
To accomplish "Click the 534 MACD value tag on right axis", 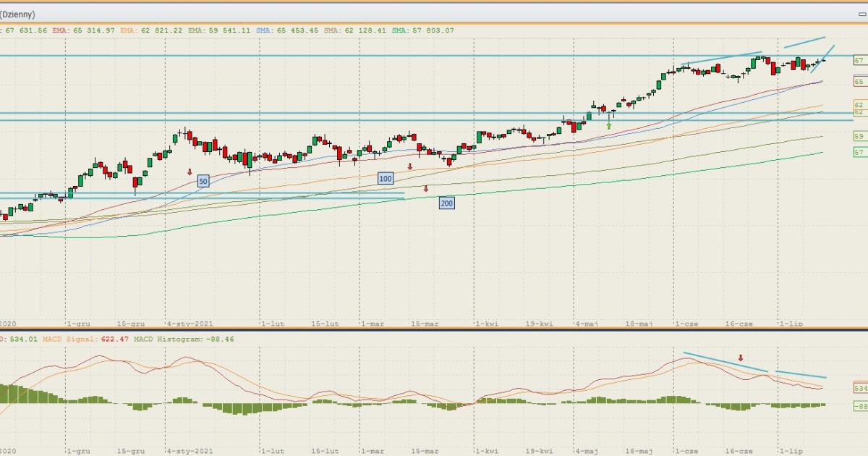I will click(x=859, y=389).
